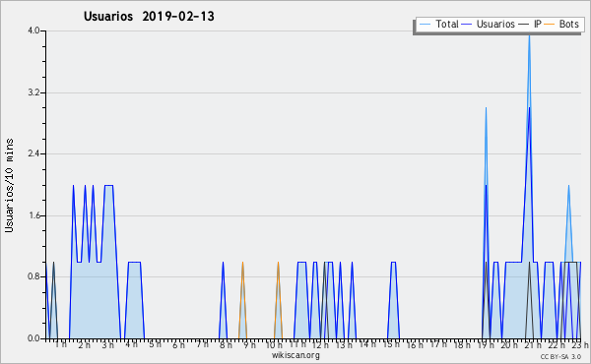Click the wikiscan.org text below the chart
The image size is (591, 364).
tap(295, 355)
